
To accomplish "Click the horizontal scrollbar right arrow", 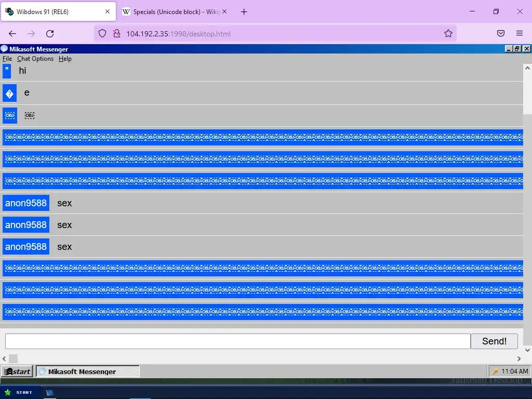I will 519,358.
